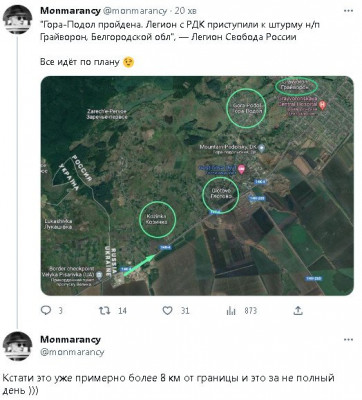This screenshot has height=400, width=362.
Task: Click the retweet count 14
Action: (122, 311)
